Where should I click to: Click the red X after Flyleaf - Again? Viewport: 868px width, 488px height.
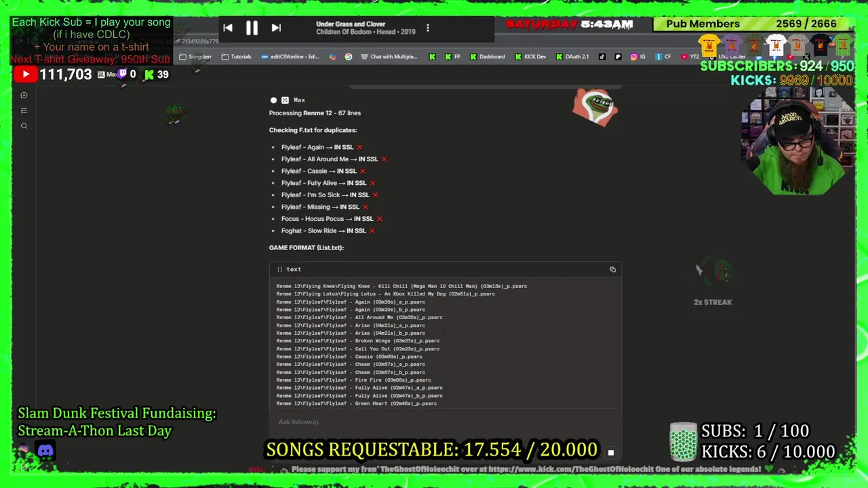pyautogui.click(x=359, y=147)
